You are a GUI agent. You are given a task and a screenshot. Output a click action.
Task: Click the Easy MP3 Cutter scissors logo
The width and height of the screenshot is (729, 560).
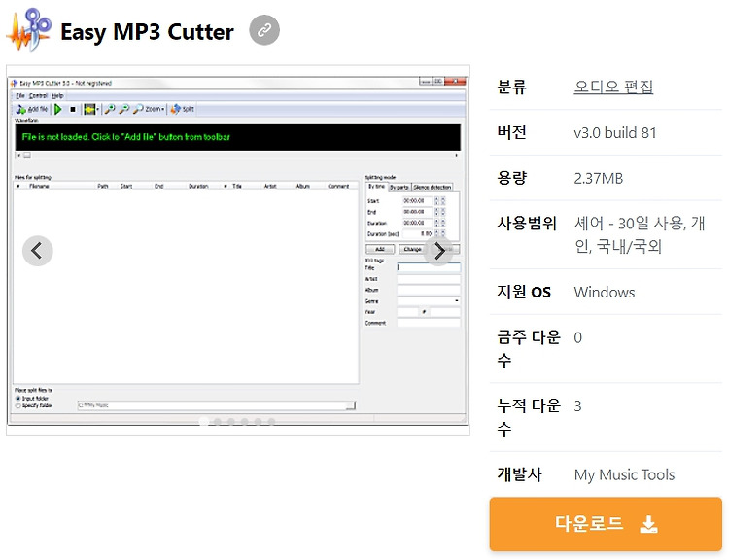pyautogui.click(x=29, y=29)
